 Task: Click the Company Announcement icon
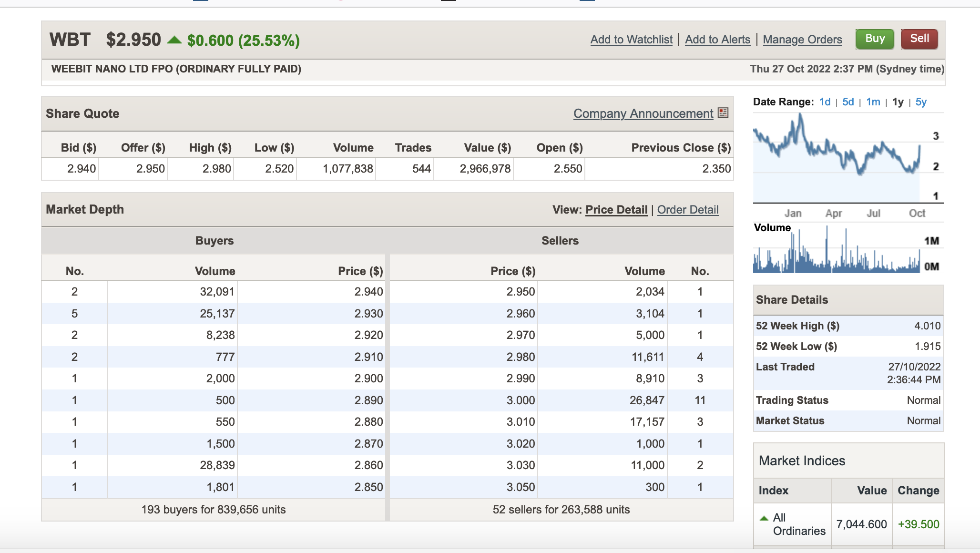coord(723,113)
